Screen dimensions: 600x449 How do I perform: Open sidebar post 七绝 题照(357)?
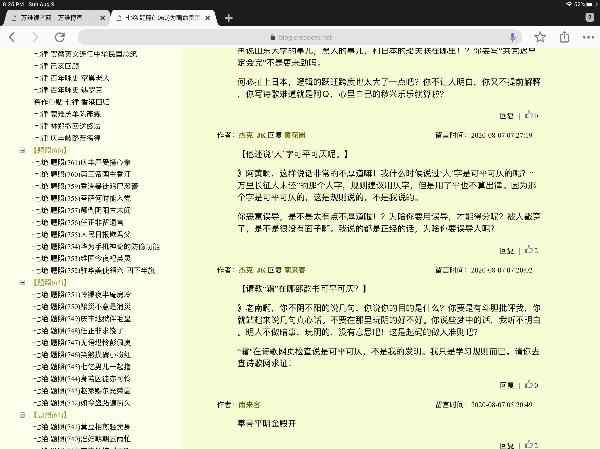pos(82,211)
